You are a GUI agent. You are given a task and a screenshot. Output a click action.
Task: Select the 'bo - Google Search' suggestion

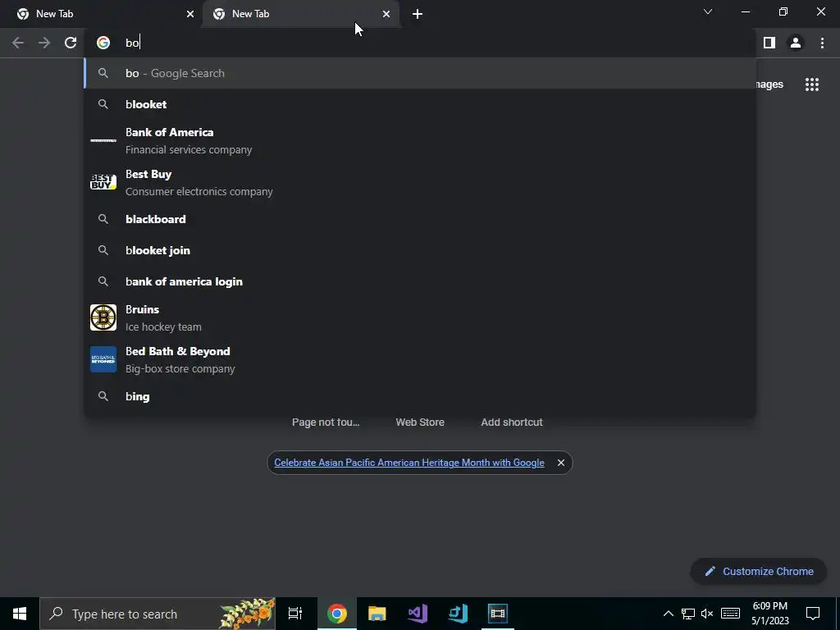421,73
